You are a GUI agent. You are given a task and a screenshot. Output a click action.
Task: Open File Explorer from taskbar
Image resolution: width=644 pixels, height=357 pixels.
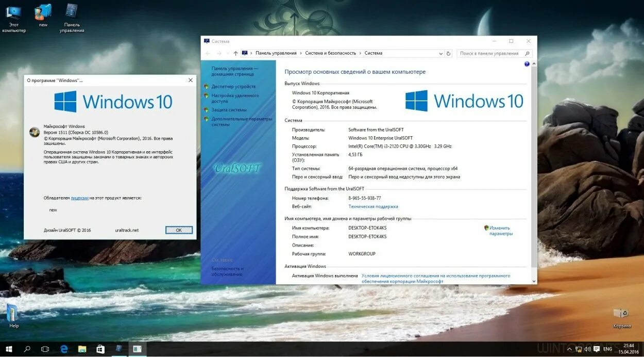point(82,349)
